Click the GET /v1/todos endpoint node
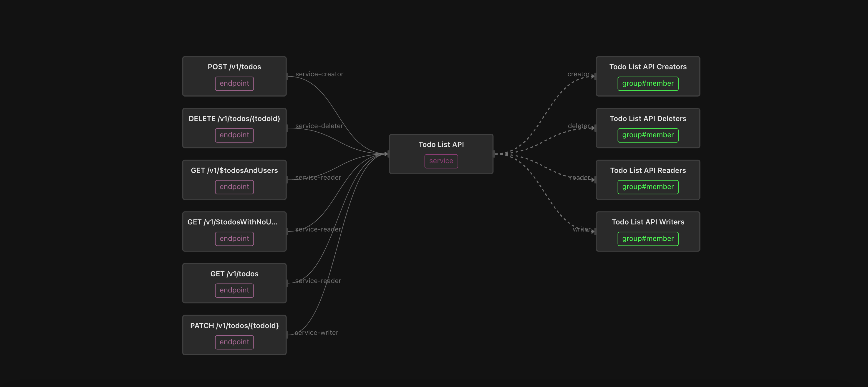Screen dimensions: 868x387 (x=234, y=282)
